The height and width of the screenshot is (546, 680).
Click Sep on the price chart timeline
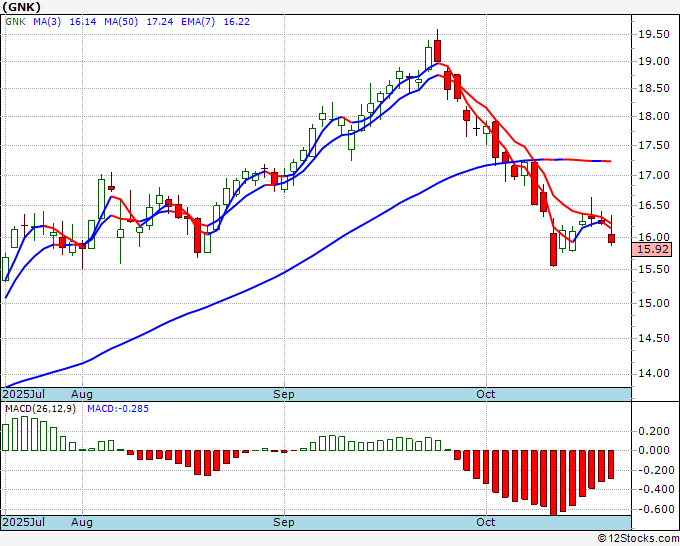pyautogui.click(x=284, y=394)
